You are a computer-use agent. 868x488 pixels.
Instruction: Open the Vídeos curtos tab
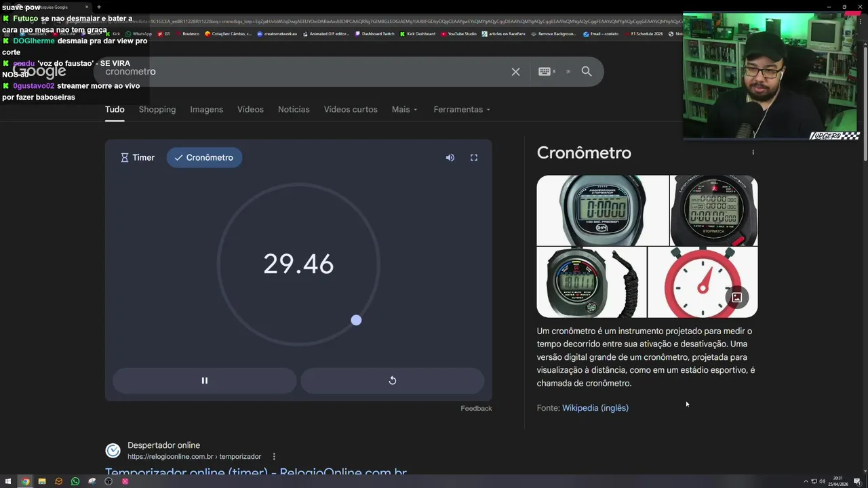351,109
